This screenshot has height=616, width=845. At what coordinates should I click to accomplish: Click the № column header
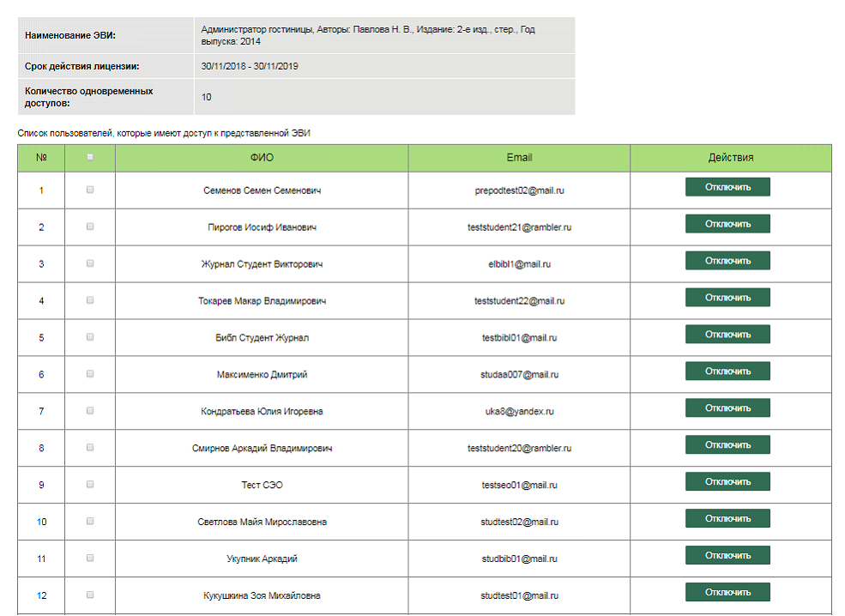tap(41, 158)
